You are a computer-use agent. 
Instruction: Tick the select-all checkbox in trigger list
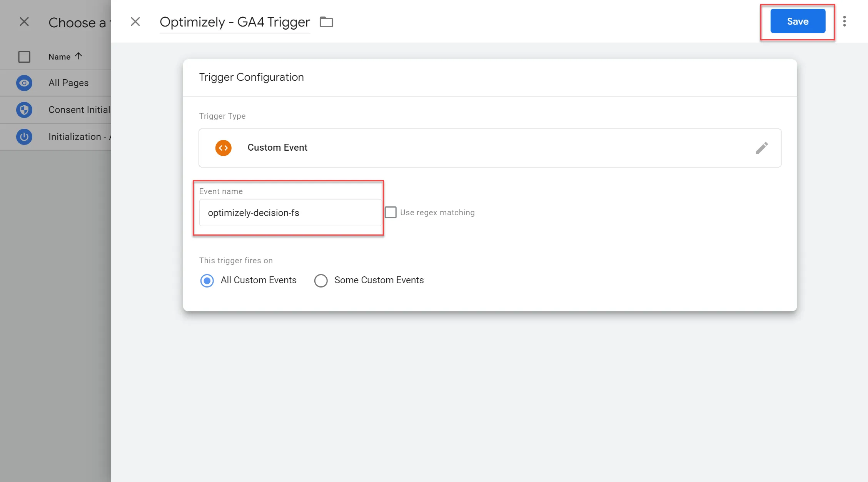(24, 57)
